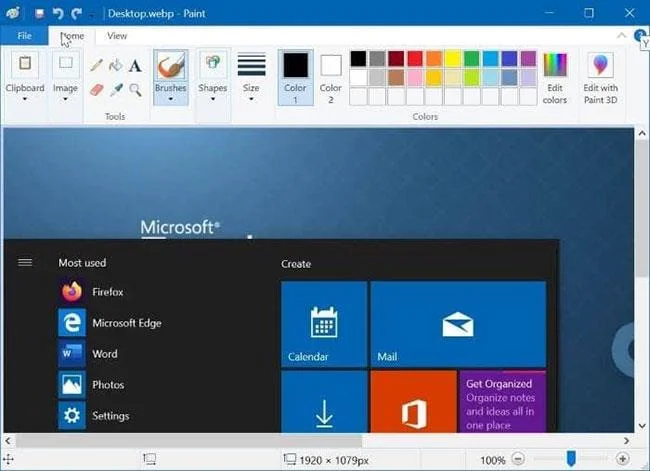Image resolution: width=650 pixels, height=471 pixels.
Task: Select the Fill with color bucket
Action: click(116, 65)
